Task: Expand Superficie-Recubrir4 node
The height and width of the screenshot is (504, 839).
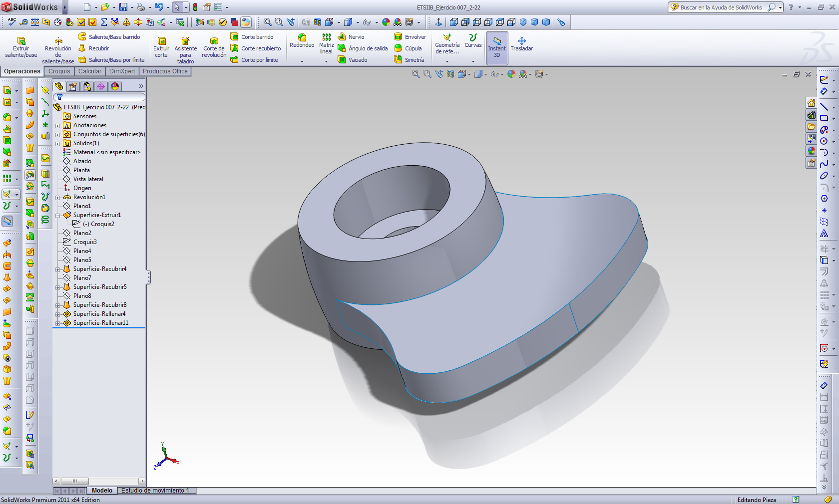Action: (x=58, y=269)
